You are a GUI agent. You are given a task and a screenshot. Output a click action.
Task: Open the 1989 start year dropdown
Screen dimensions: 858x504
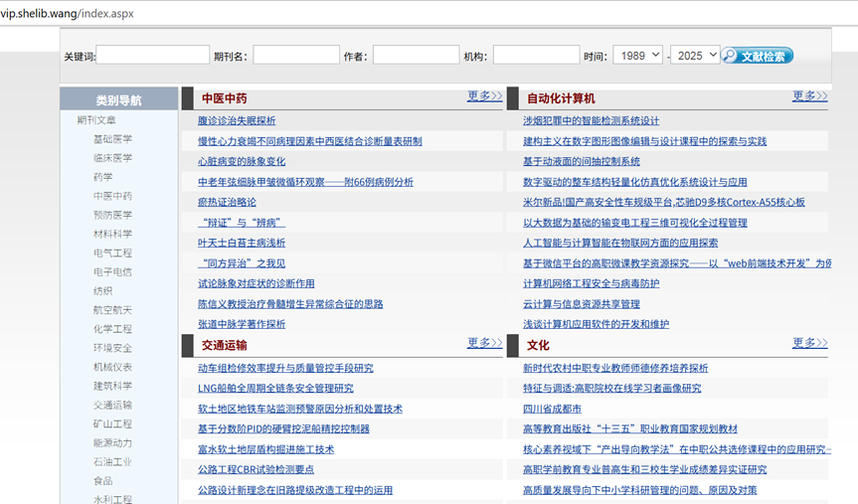[x=637, y=56]
